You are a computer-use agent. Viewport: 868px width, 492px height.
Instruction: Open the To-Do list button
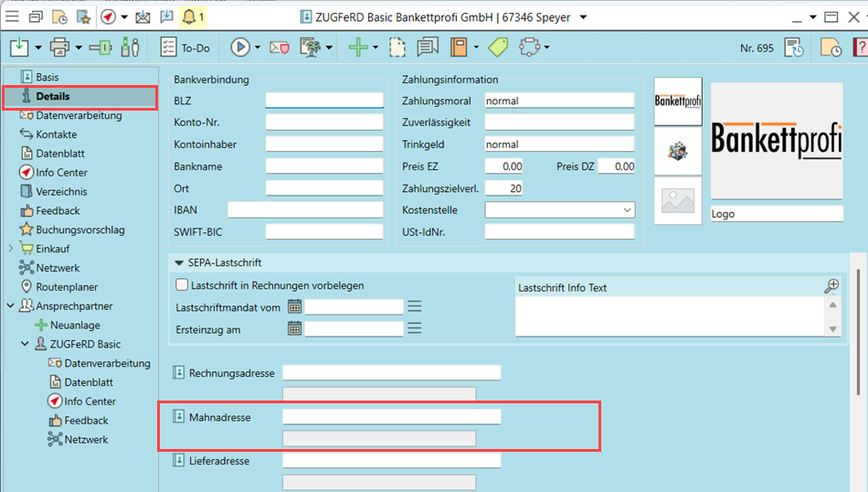pyautogui.click(x=183, y=47)
